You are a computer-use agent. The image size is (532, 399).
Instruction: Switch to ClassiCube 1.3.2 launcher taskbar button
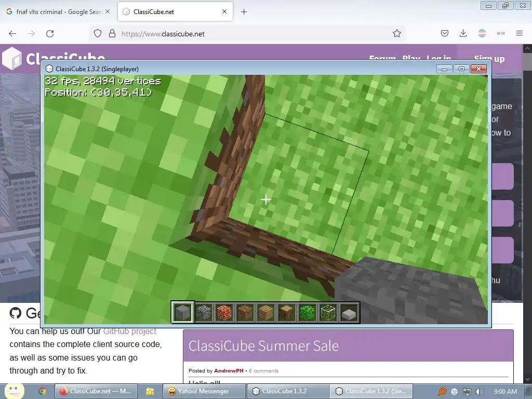pos(288,391)
